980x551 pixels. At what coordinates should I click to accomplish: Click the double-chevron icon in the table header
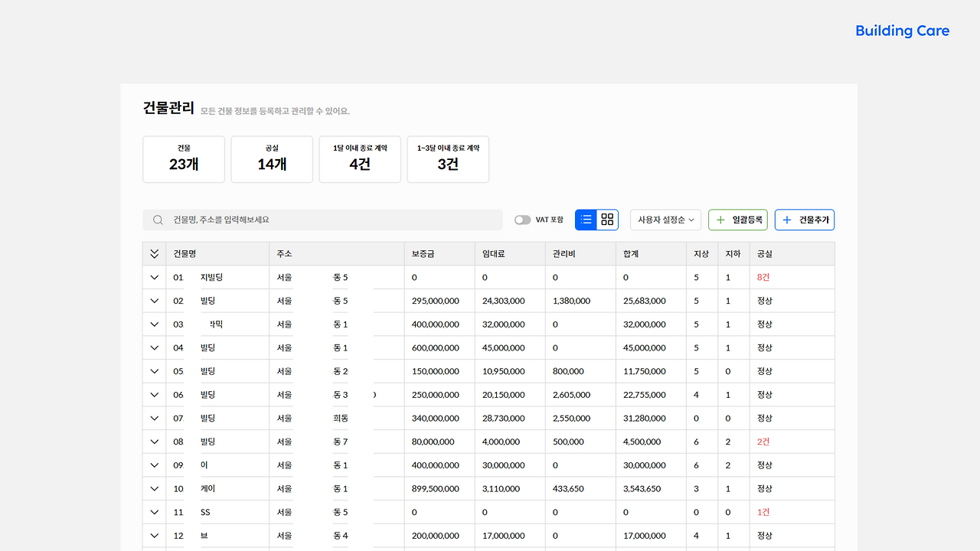[154, 253]
